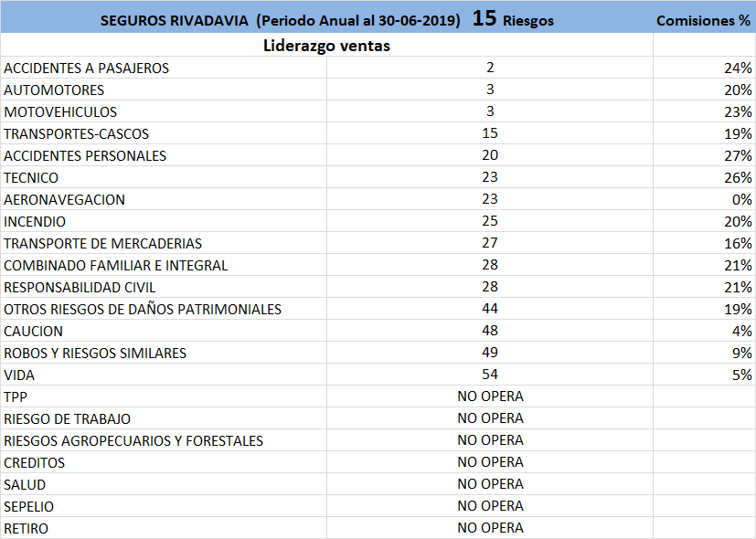Image resolution: width=756 pixels, height=539 pixels.
Task: Select 'RIESGOS AGROPECUARIOS Y FORESTALES' label
Action: 133,440
